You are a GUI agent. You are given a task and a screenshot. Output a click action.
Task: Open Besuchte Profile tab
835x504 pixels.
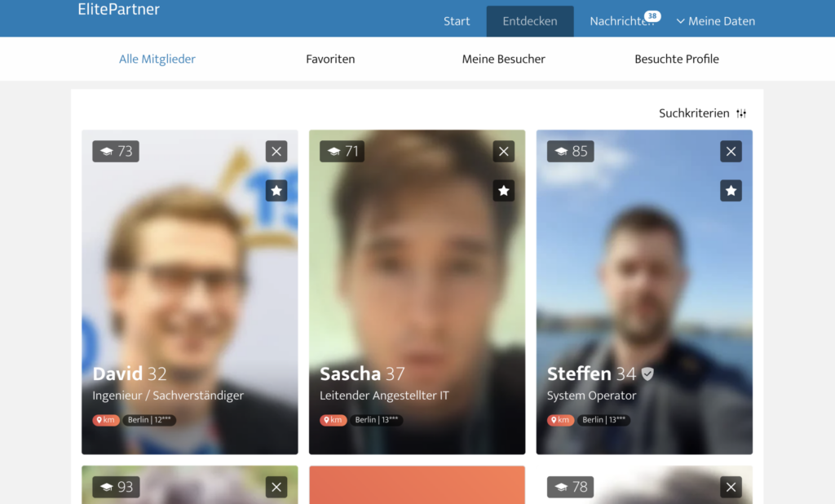coord(677,60)
